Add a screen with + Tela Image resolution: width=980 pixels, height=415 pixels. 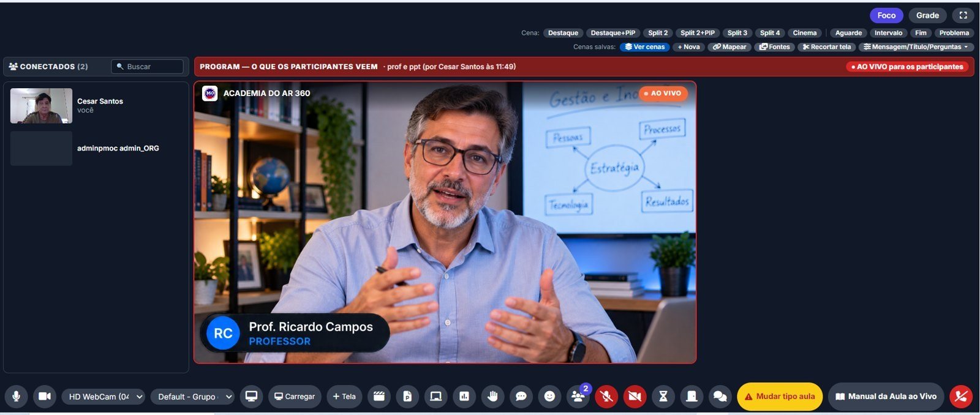[x=344, y=397]
